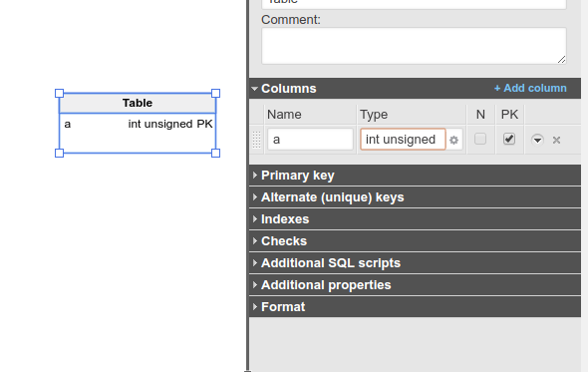The image size is (588, 372).
Task: Click into the Comment text area
Action: 414,46
